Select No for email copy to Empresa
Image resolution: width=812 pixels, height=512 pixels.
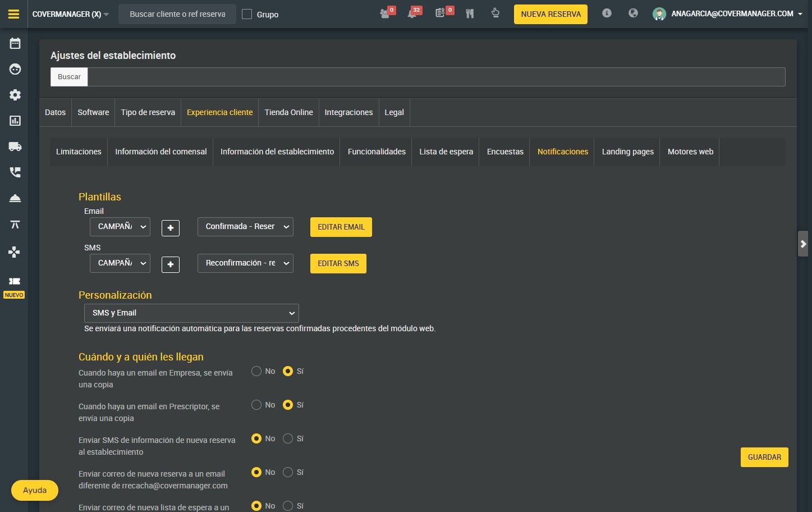tap(256, 371)
